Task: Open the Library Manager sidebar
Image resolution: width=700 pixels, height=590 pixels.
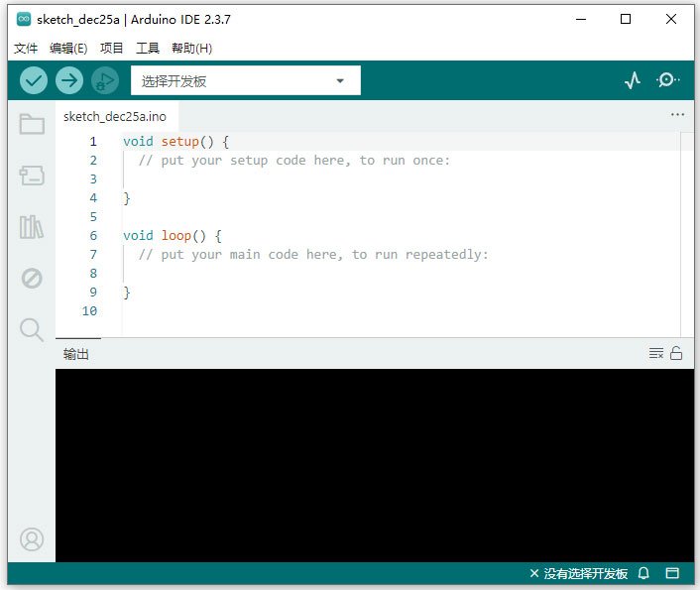Action: click(32, 227)
